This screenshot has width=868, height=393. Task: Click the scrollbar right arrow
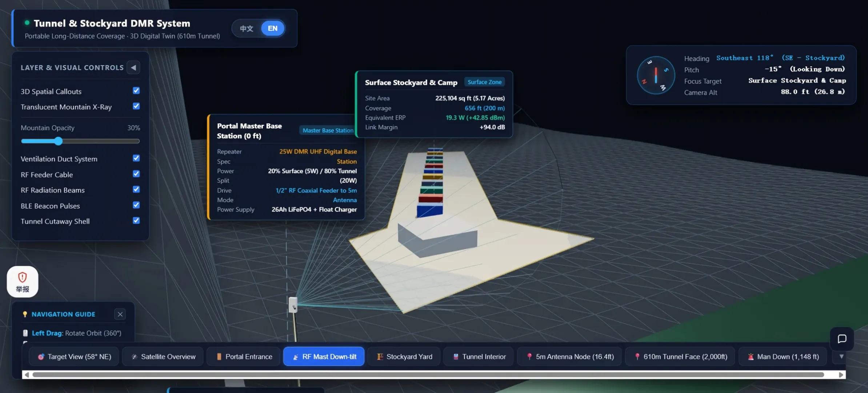pyautogui.click(x=841, y=374)
